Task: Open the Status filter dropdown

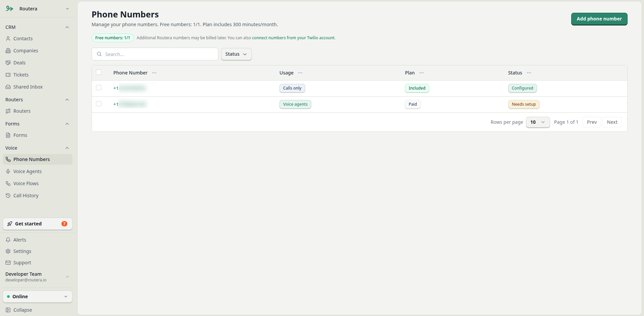Action: 236,54
